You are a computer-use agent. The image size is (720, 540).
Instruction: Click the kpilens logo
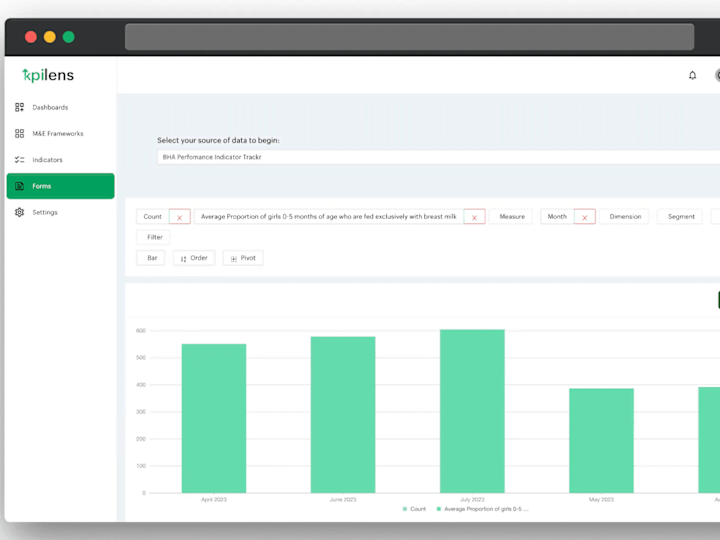48,75
